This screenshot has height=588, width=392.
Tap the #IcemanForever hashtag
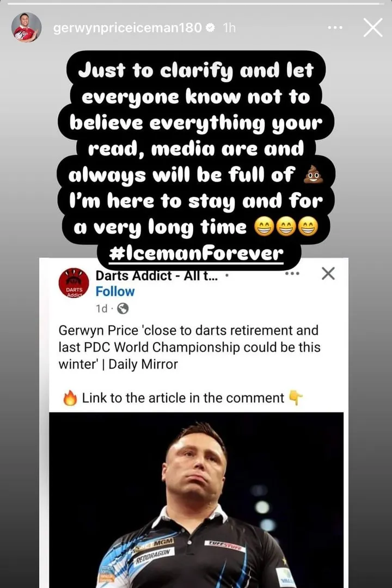(196, 254)
